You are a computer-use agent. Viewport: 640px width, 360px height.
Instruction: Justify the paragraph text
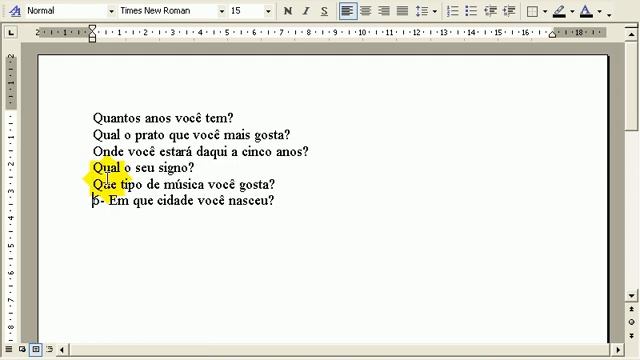pyautogui.click(x=402, y=11)
